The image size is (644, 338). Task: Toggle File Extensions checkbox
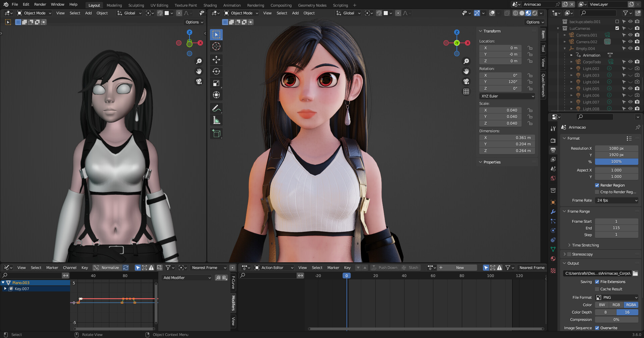point(597,282)
